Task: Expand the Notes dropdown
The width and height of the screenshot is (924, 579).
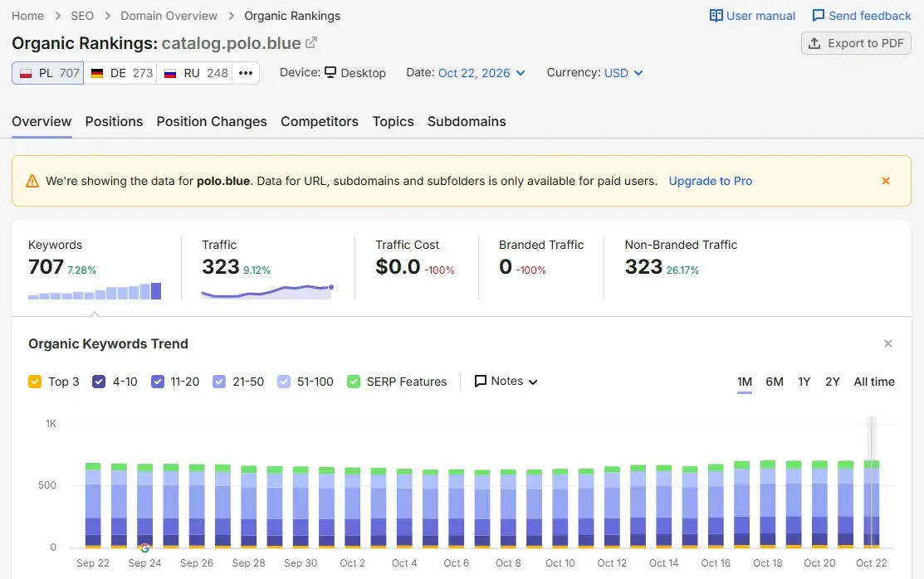Action: [506, 381]
